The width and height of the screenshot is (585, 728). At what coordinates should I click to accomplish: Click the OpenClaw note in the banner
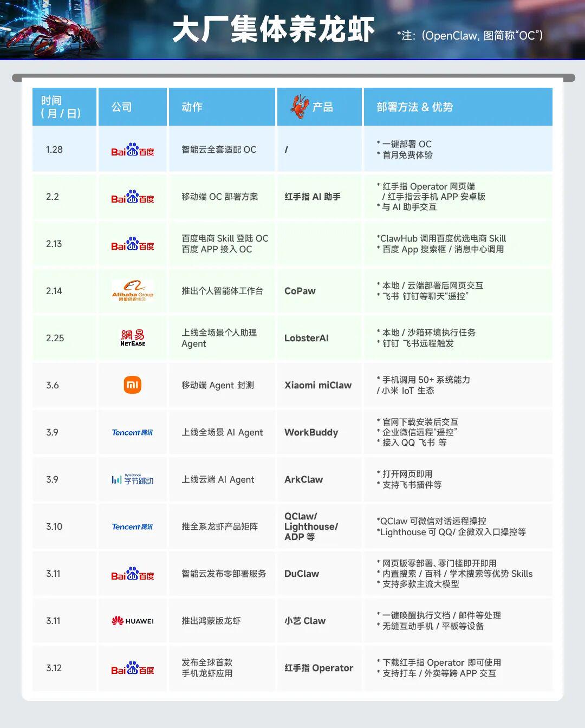pyautogui.click(x=470, y=36)
